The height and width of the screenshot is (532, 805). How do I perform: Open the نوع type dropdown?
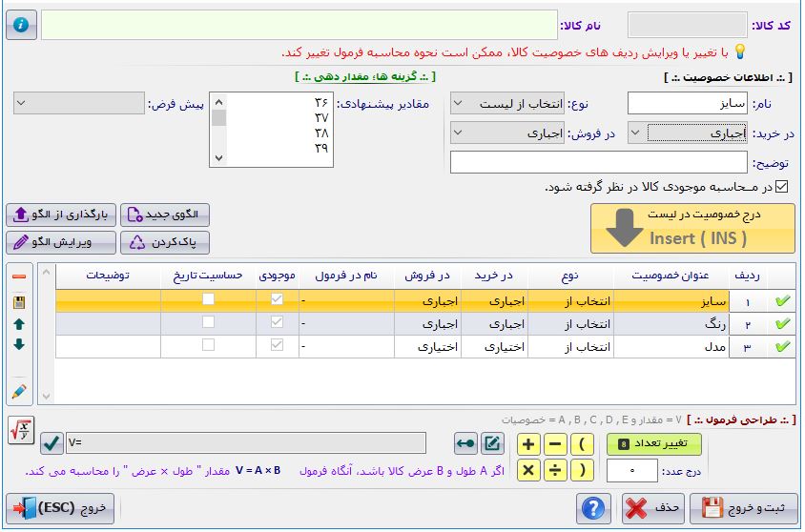click(507, 103)
